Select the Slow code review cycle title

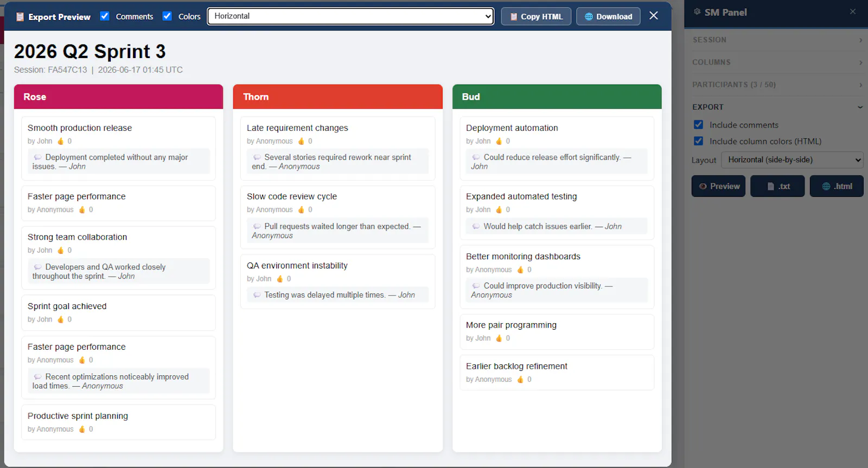(292, 196)
